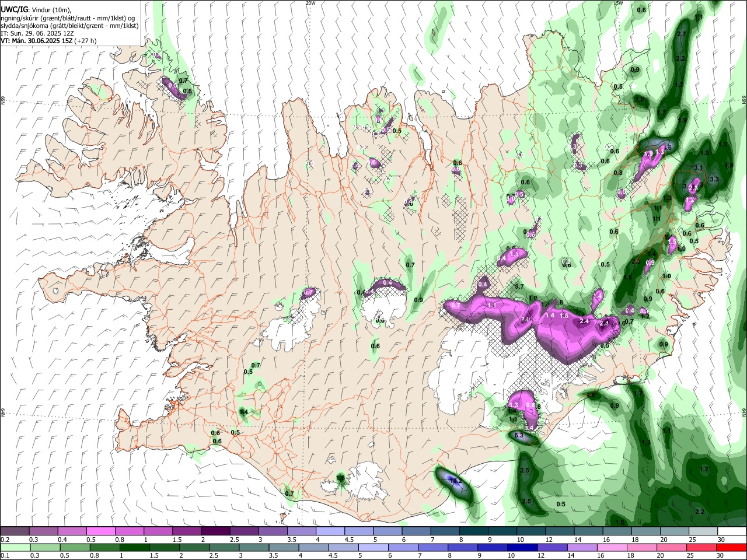
Task: Pick the dark green 1–1.5 swatch in the lower legend
Action: pos(135,547)
